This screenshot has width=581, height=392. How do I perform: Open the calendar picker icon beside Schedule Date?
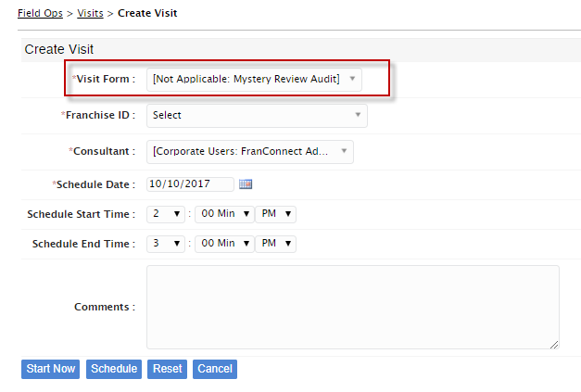[x=246, y=184]
